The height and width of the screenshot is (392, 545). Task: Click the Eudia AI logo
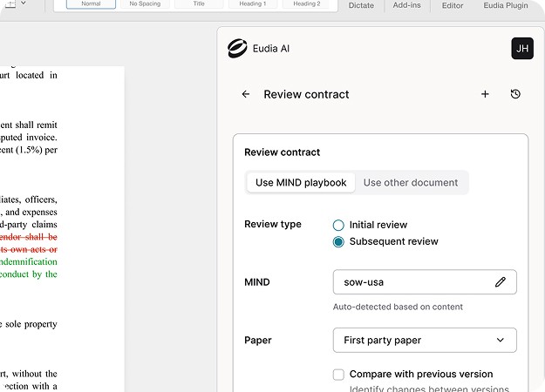point(238,48)
